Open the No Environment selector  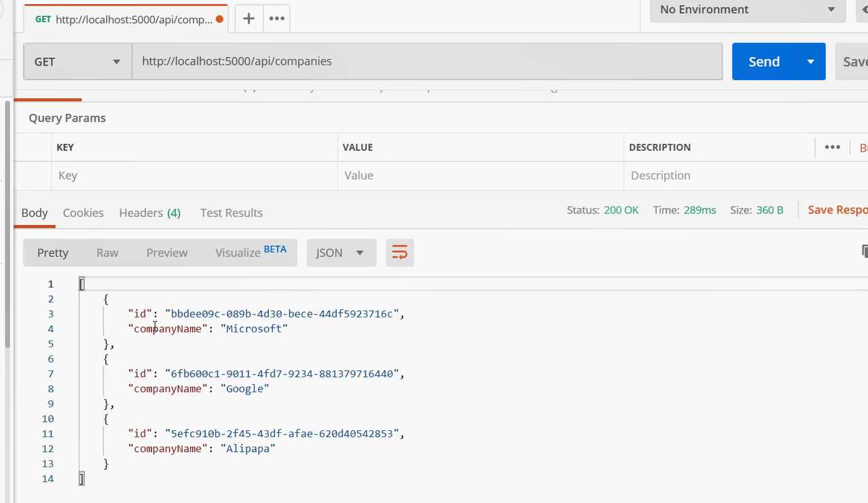(x=748, y=10)
